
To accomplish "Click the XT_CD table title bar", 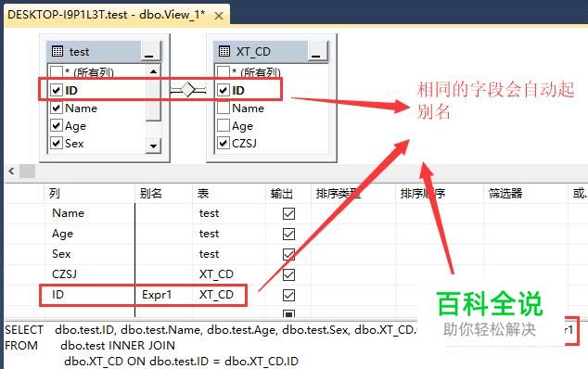I will point(261,51).
